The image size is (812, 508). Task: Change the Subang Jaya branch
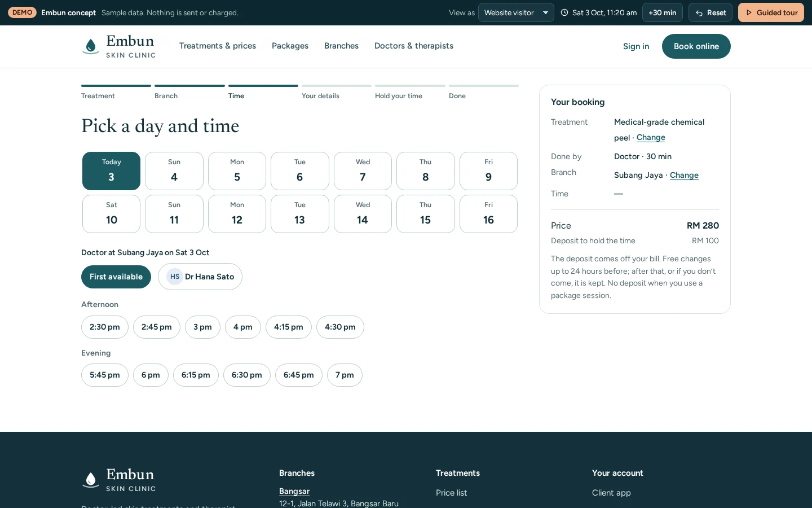684,176
